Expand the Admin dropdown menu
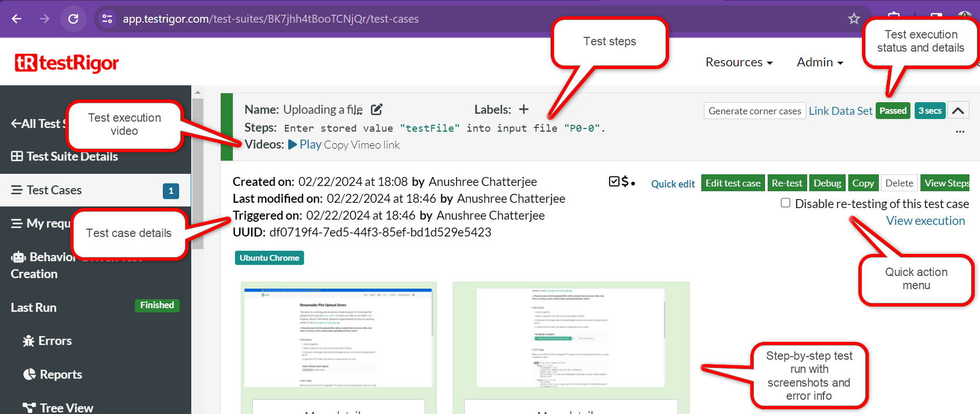This screenshot has height=414, width=980. [x=819, y=62]
